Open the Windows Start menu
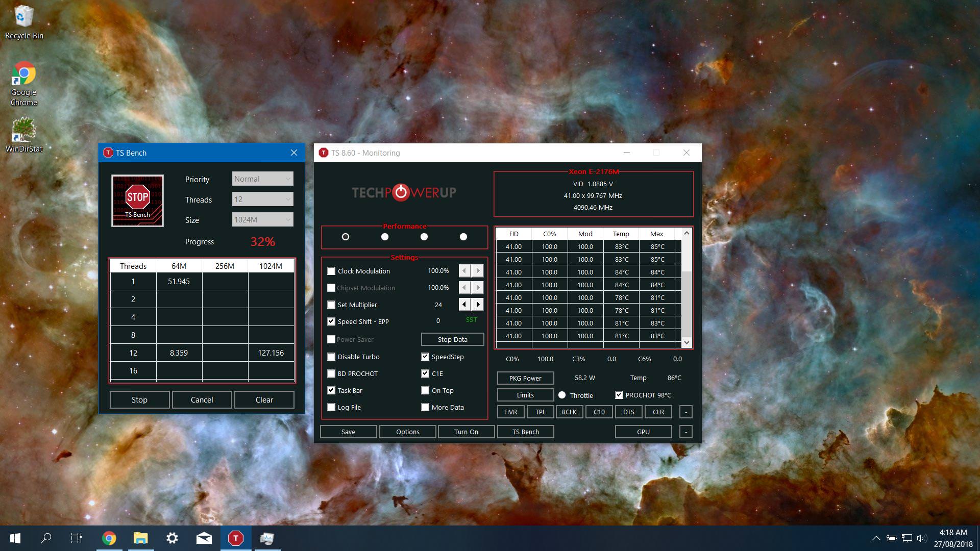980x551 pixels. (x=15, y=538)
